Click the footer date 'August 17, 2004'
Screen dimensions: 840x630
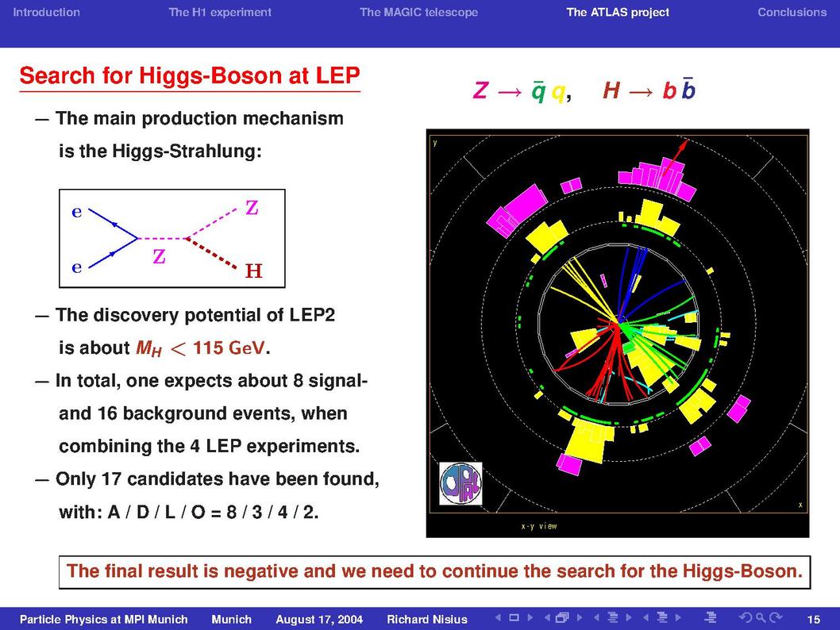coord(319,620)
